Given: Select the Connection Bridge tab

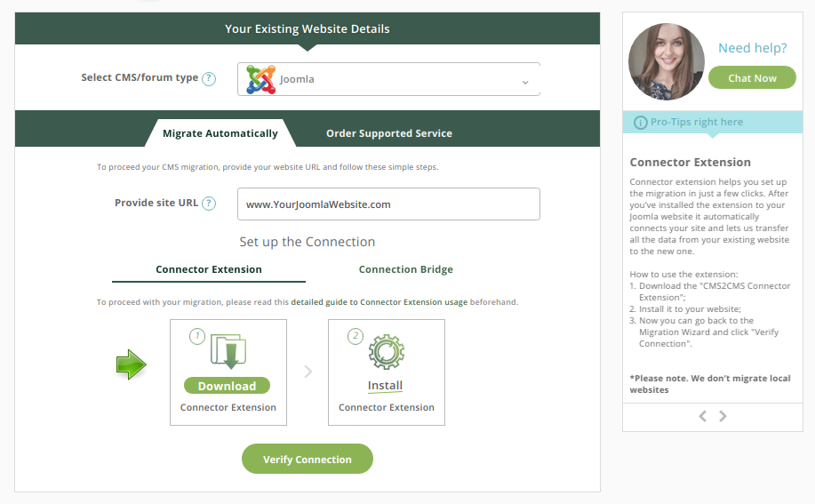Looking at the screenshot, I should [x=406, y=269].
